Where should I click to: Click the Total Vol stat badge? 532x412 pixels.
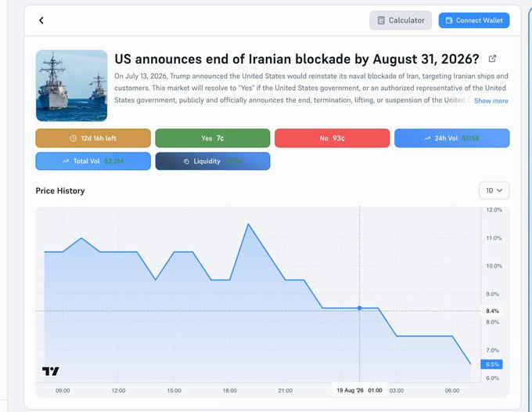click(93, 161)
